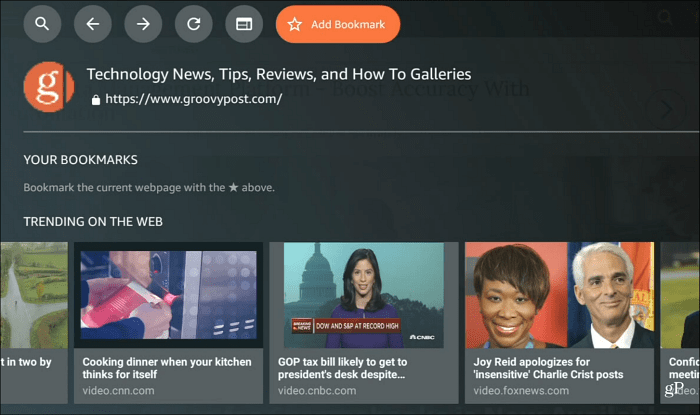This screenshot has width=700, height=415.
Task: Click the page title Technology News, Tips, Reviews
Action: tap(279, 74)
